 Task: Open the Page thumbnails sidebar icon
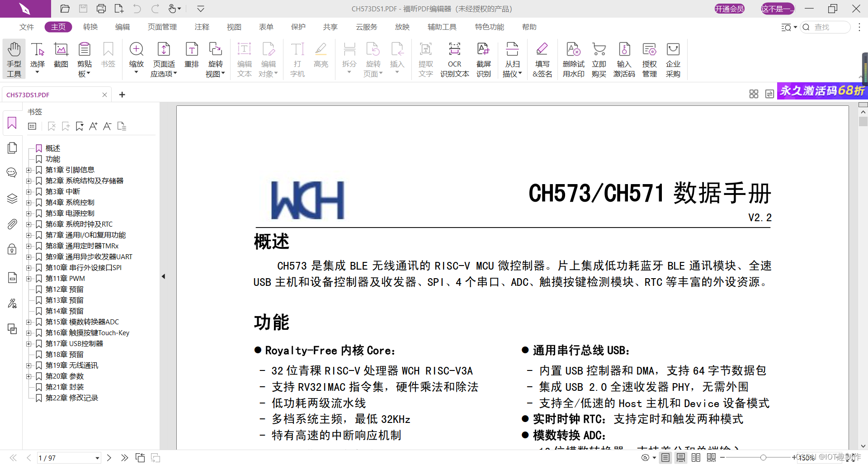point(12,148)
